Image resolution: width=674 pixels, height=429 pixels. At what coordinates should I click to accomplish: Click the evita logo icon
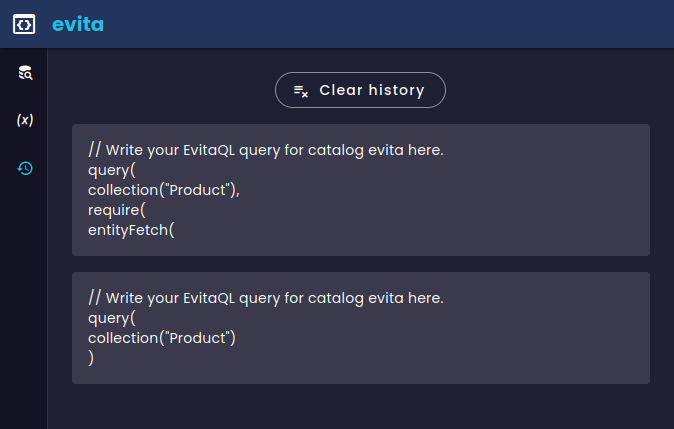24,24
